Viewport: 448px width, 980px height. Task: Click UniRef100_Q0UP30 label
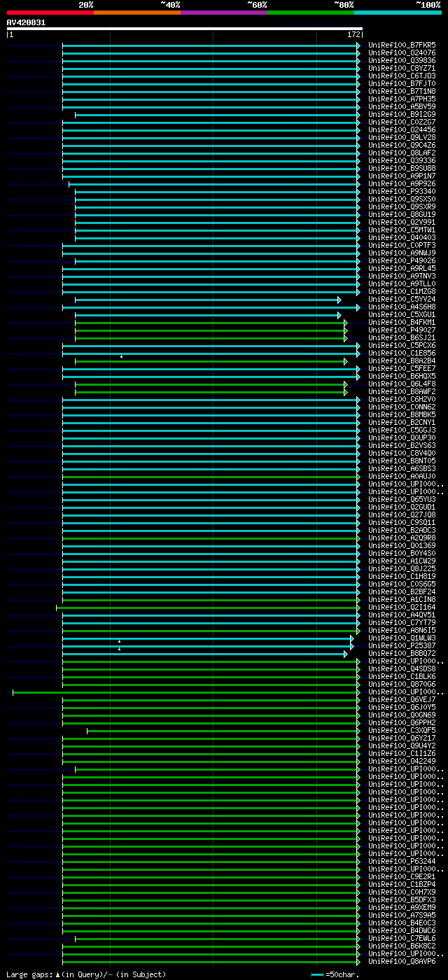(x=402, y=437)
